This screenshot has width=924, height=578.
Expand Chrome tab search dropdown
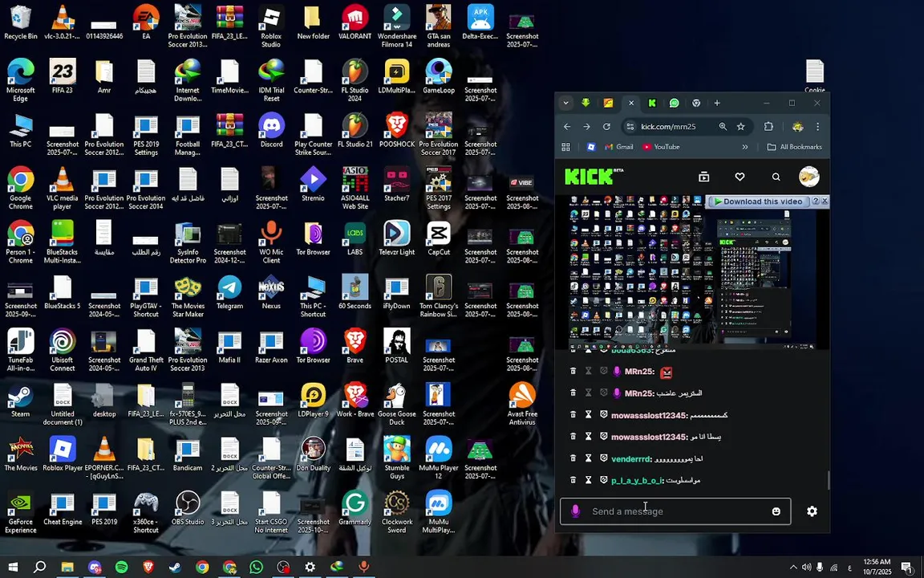[565, 104]
